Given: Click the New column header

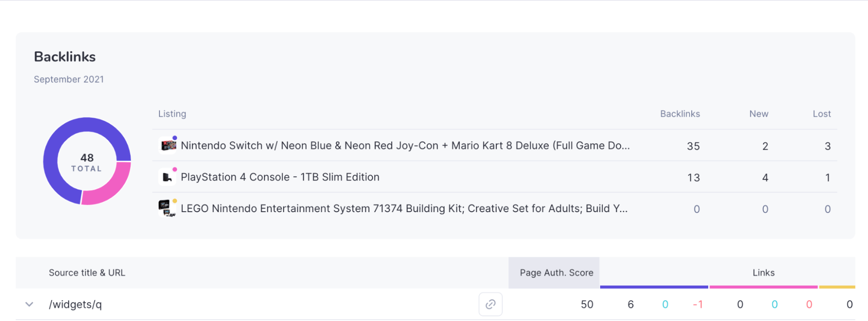Looking at the screenshot, I should pos(759,114).
